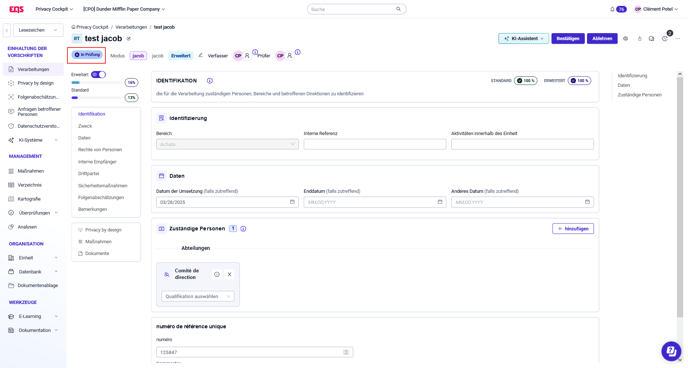Open the three-dots more options menu
The image size is (688, 368).
pyautogui.click(x=678, y=39)
